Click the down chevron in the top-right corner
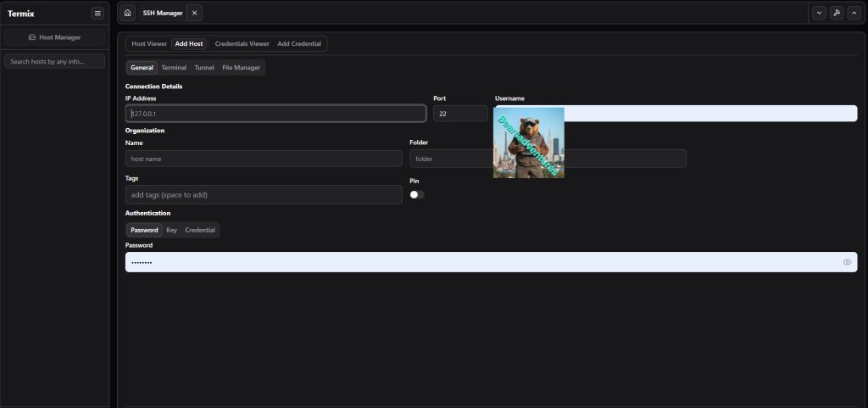Viewport: 868px width, 408px height. coord(819,13)
